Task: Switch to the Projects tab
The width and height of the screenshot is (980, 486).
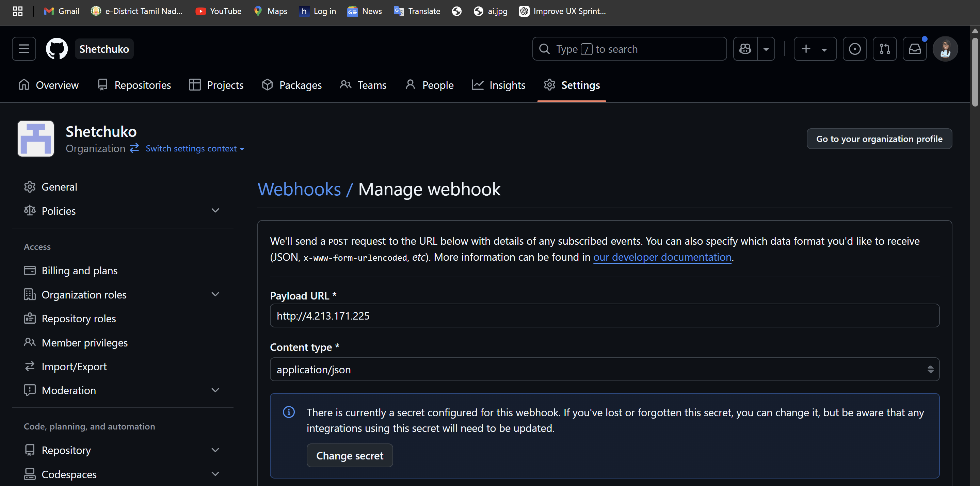Action: 216,85
